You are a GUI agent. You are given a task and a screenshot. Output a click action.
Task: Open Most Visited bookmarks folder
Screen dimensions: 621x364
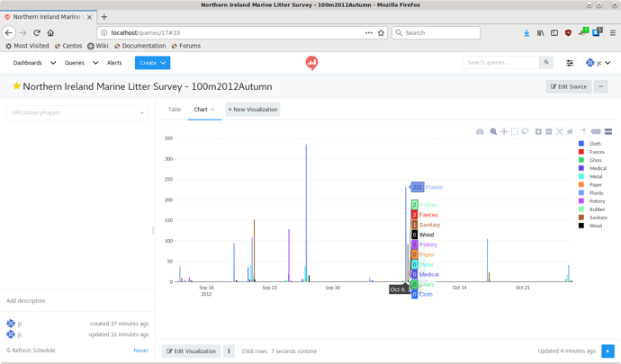click(27, 46)
